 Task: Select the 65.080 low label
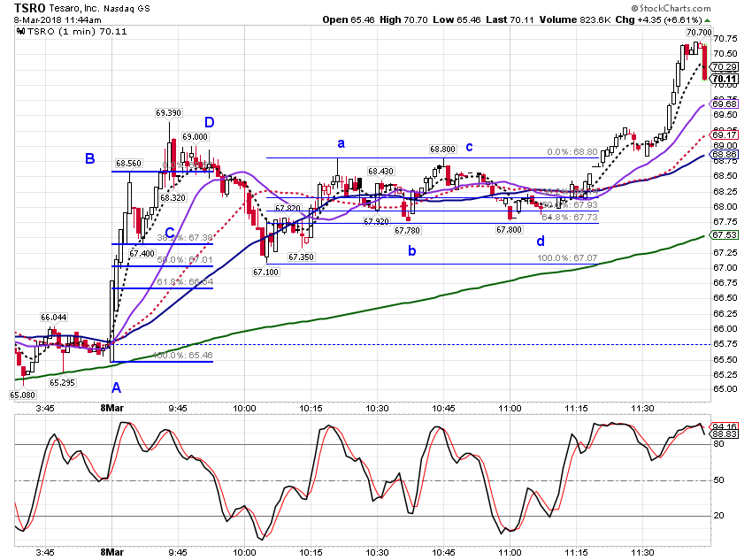[22, 395]
